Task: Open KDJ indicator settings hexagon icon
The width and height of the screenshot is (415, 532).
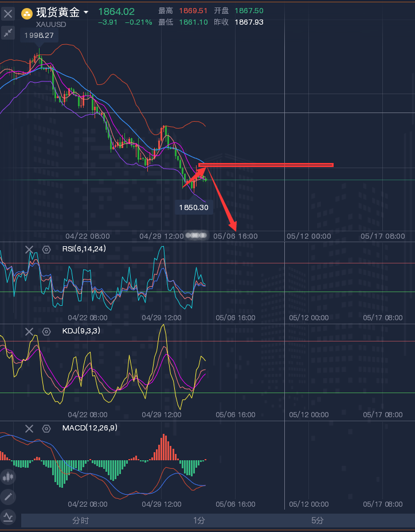Action: pyautogui.click(x=46, y=331)
